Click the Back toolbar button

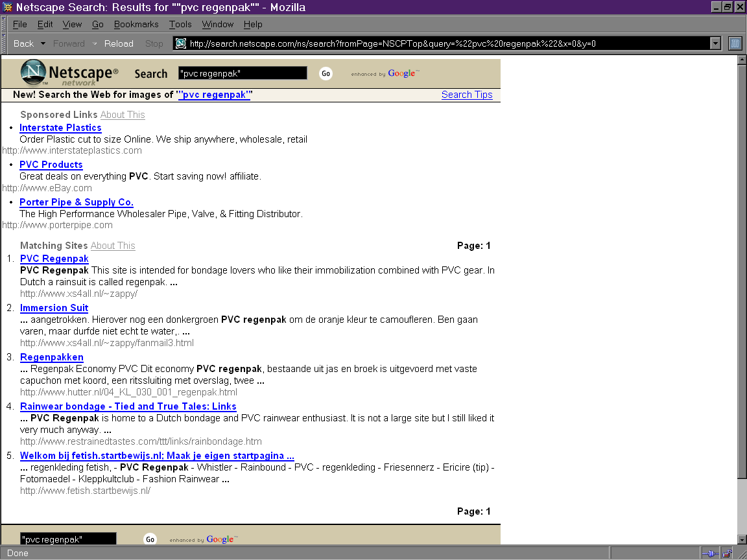[x=23, y=43]
